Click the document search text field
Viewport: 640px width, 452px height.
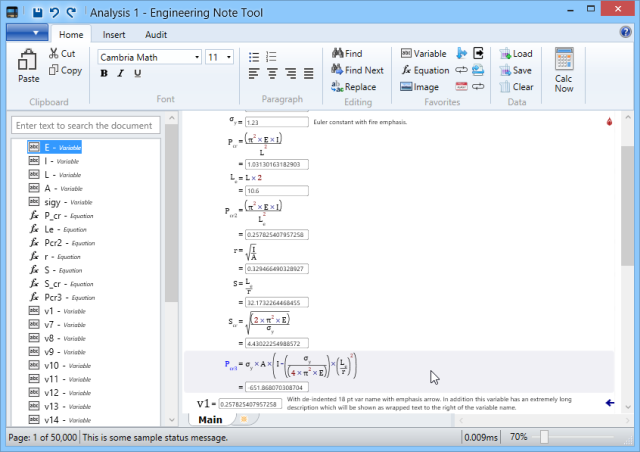coord(85,125)
